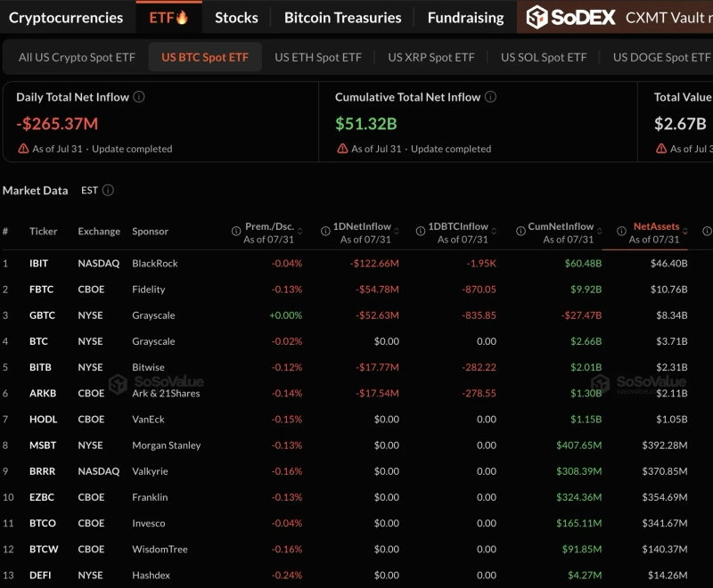Open the FBTC ticker row
713x588 pixels.
point(41,289)
